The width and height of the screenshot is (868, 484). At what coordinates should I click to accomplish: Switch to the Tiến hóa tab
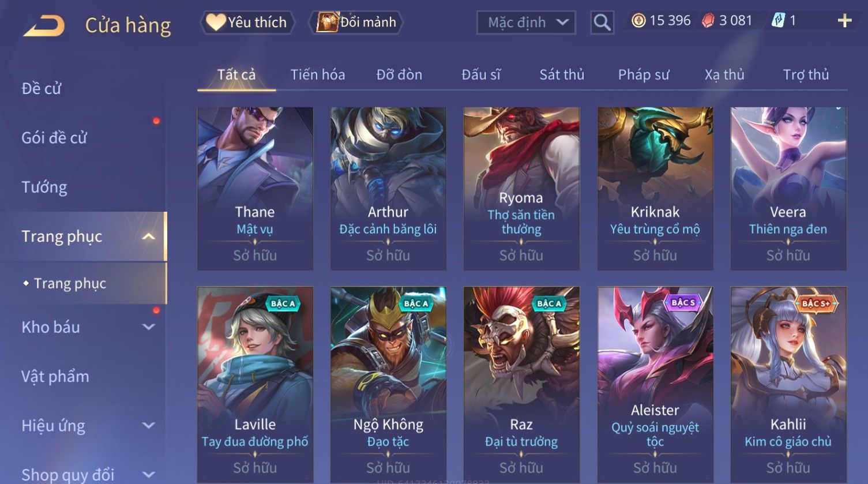[x=318, y=74]
